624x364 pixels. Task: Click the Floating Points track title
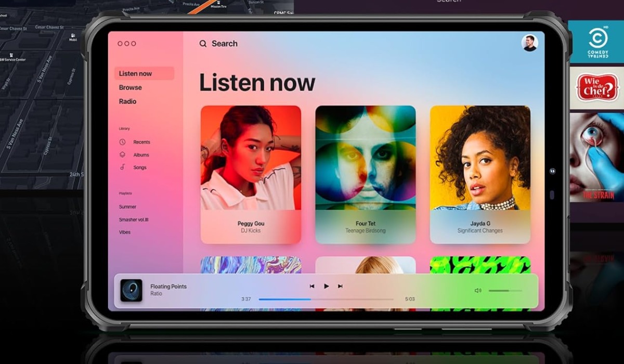click(x=168, y=287)
